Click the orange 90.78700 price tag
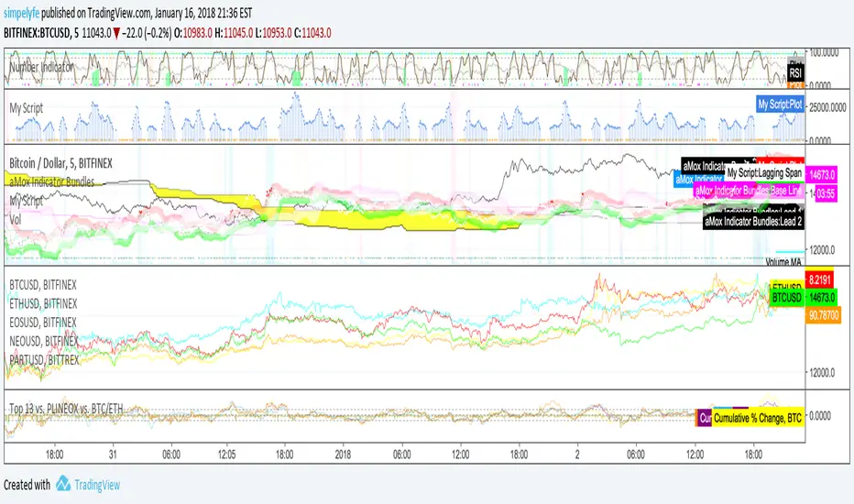Screen dimensions: 854x504 [824, 315]
